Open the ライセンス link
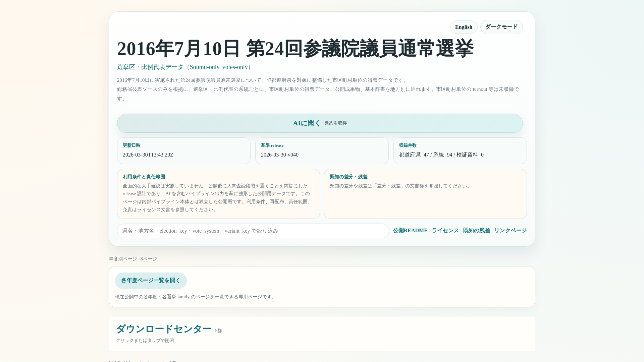This screenshot has height=362, width=644. (445, 231)
